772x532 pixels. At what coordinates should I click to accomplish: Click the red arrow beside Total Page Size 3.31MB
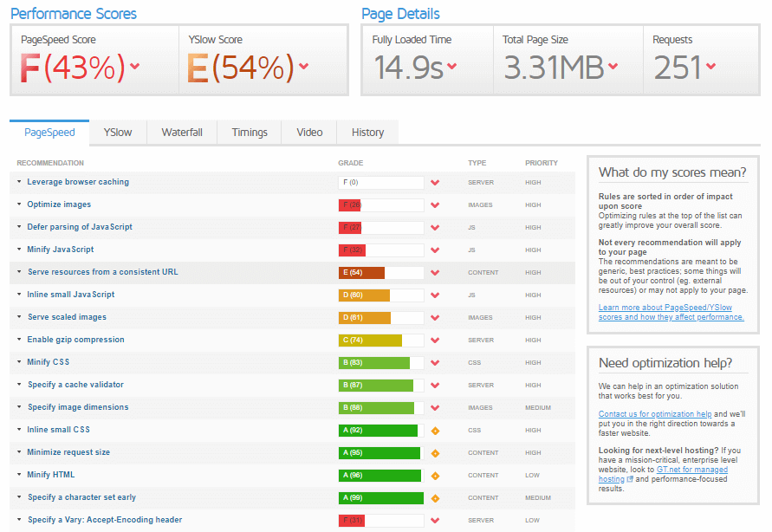coord(613,66)
